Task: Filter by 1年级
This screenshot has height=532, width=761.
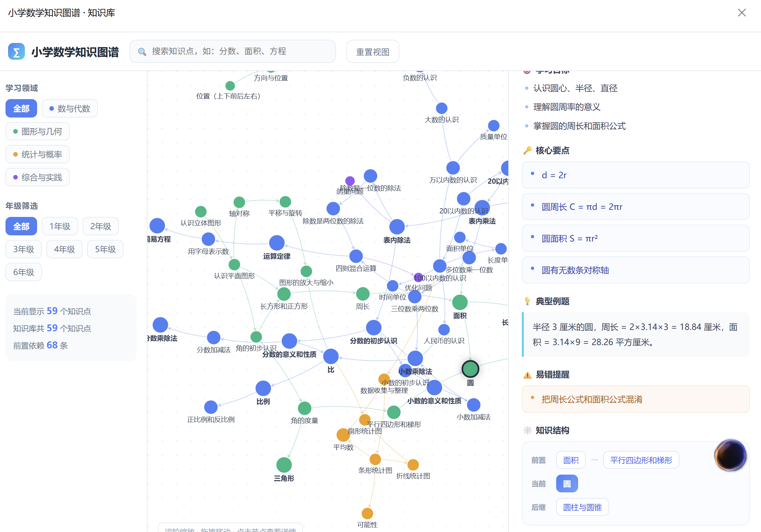Action: click(60, 226)
